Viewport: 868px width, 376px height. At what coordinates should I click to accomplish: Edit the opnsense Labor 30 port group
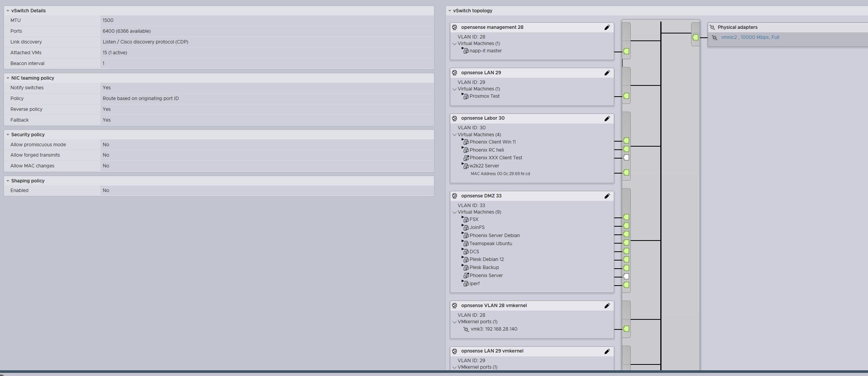pyautogui.click(x=607, y=119)
